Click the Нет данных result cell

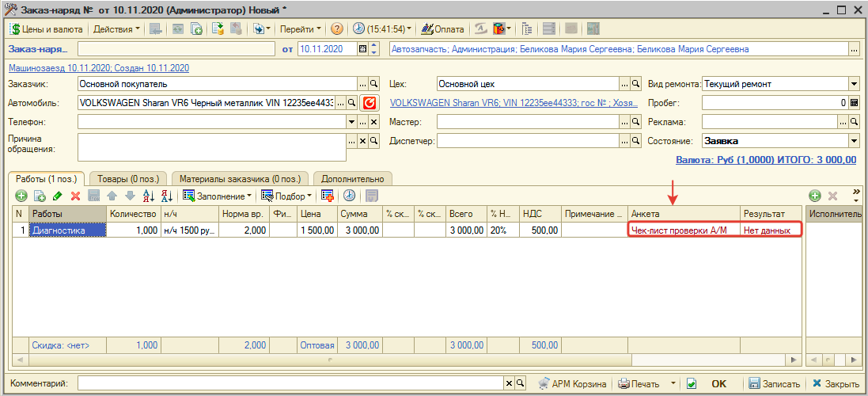(771, 230)
